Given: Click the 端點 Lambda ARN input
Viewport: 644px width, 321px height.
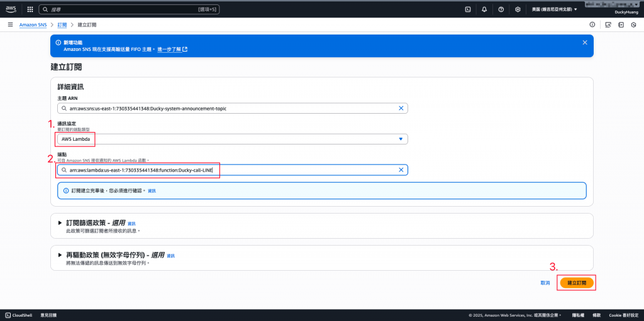Looking at the screenshot, I should (233, 170).
